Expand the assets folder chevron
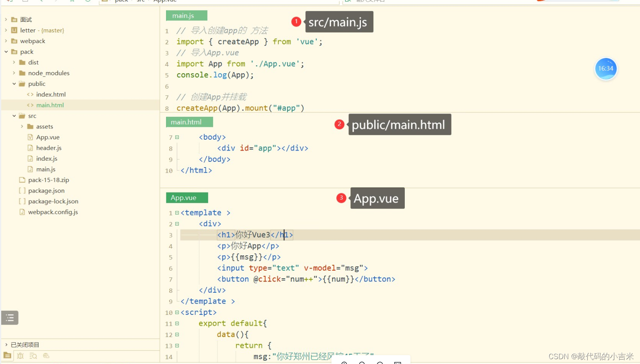 (x=22, y=126)
